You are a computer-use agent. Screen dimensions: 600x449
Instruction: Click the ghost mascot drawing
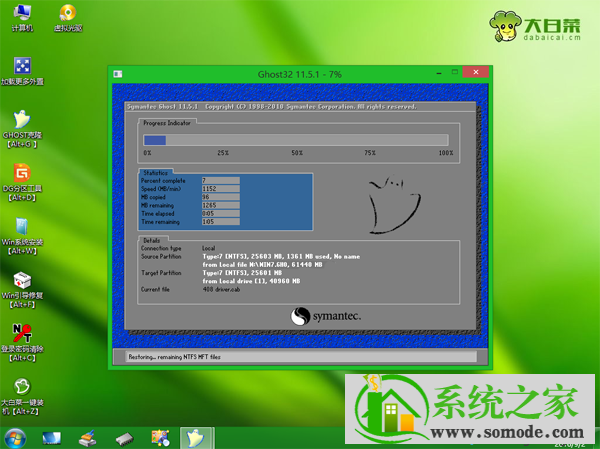(x=395, y=204)
